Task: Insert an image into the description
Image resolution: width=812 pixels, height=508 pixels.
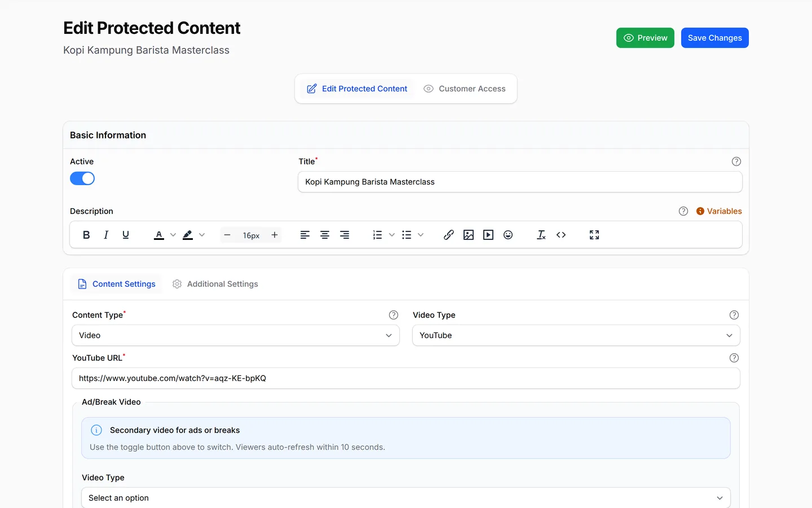Action: [x=469, y=235]
